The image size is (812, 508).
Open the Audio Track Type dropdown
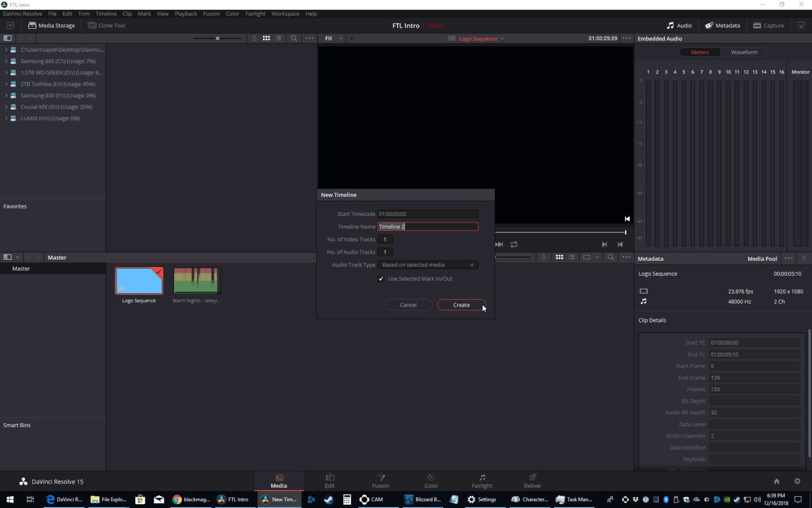[x=427, y=264]
